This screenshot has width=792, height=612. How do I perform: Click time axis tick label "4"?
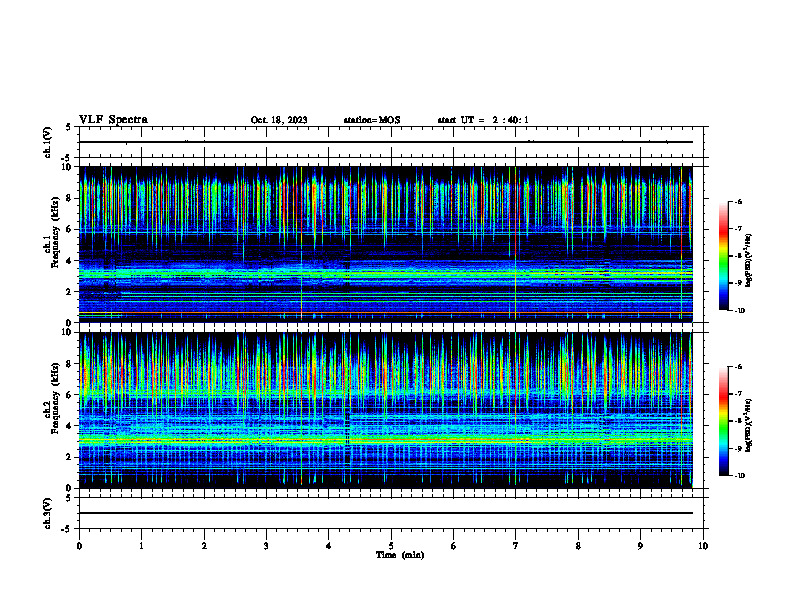point(329,546)
